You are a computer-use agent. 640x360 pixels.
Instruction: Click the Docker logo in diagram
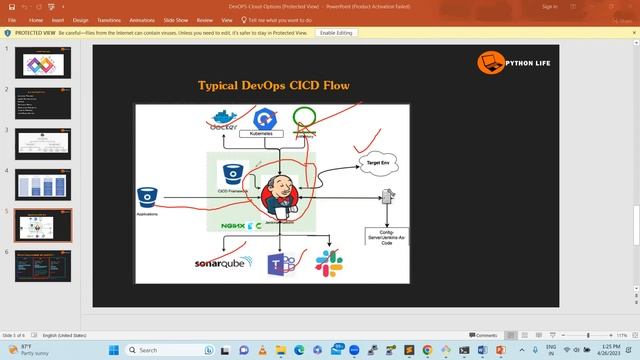point(223,120)
